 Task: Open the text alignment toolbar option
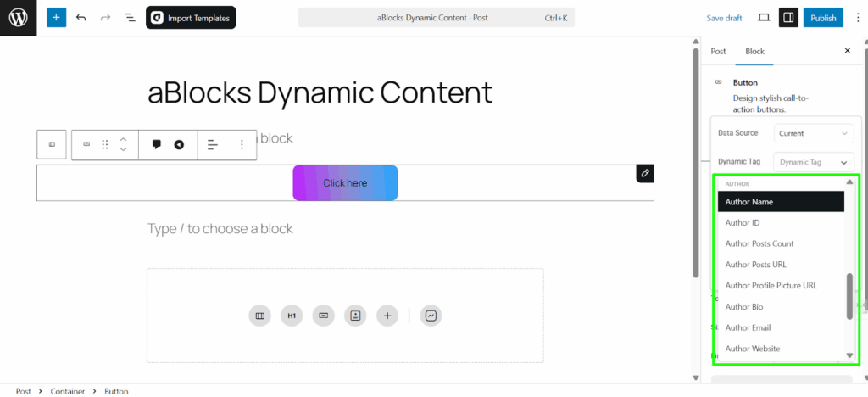click(213, 144)
